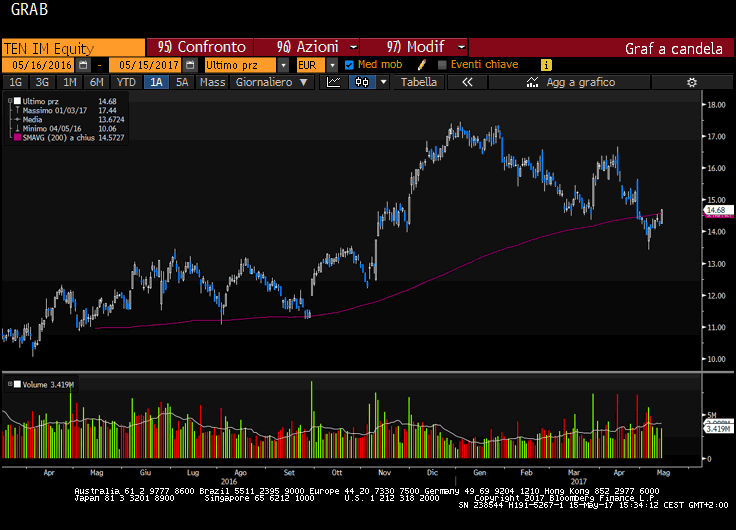The height and width of the screenshot is (530, 736).
Task: Click the EUR currency field
Action: pos(311,65)
